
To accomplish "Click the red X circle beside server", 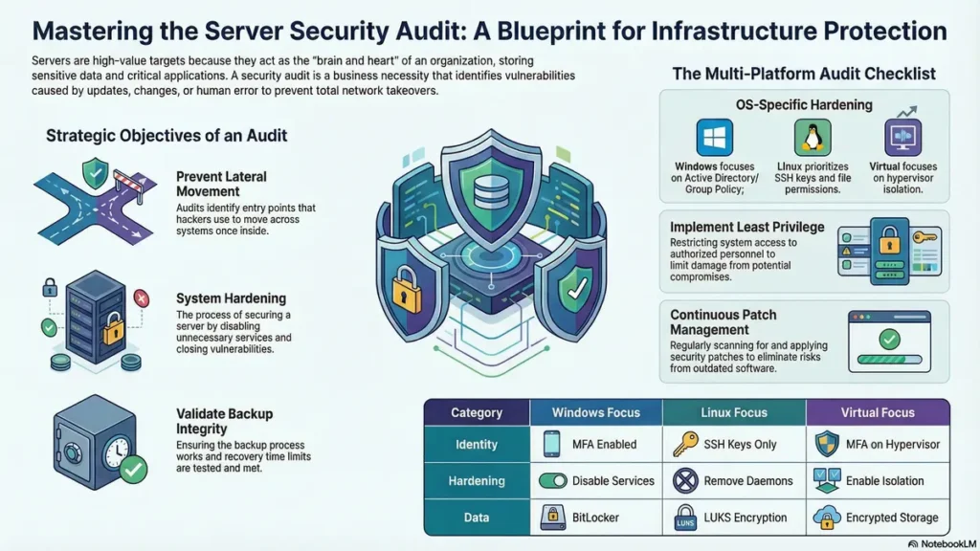I will [x=142, y=298].
